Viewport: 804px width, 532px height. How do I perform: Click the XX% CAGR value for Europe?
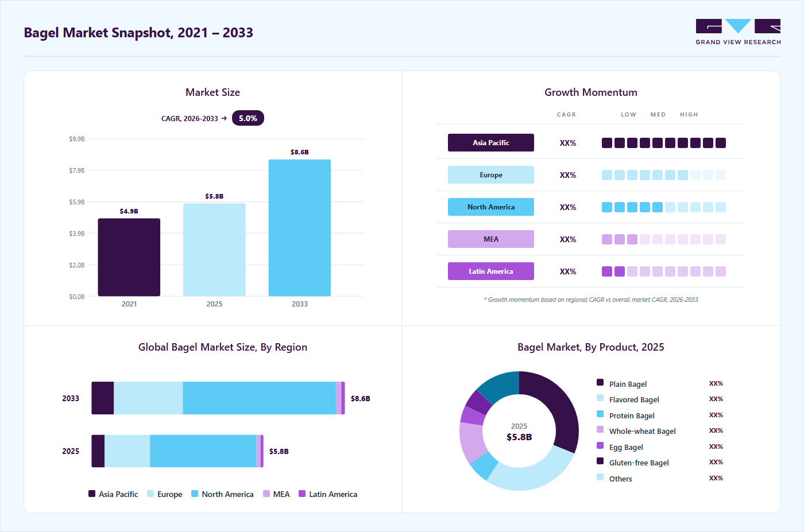pyautogui.click(x=568, y=175)
